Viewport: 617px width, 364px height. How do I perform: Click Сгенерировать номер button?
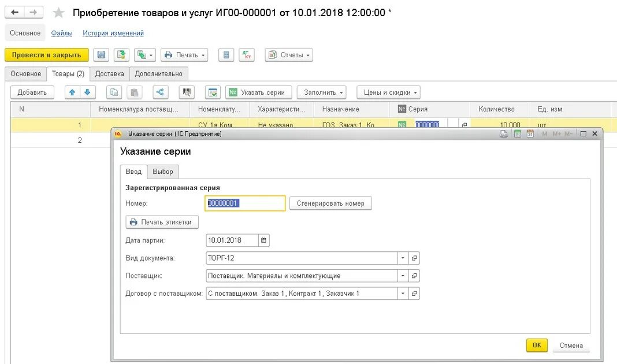[x=330, y=203]
